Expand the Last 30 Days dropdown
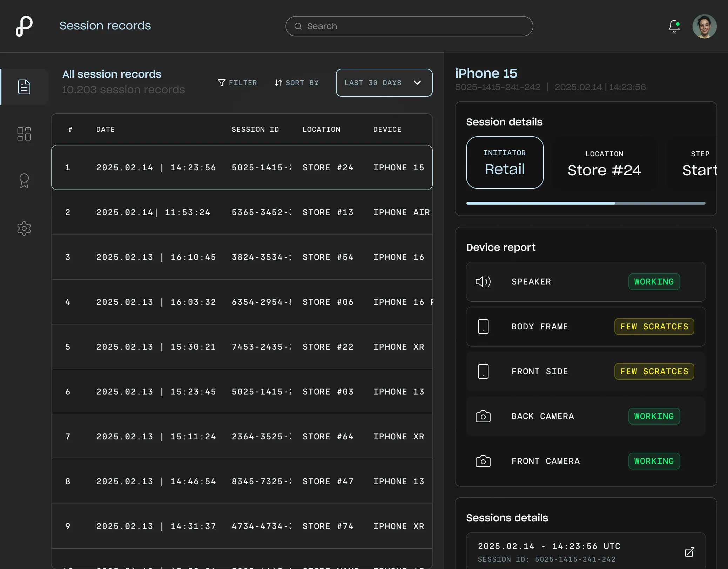 coord(384,83)
